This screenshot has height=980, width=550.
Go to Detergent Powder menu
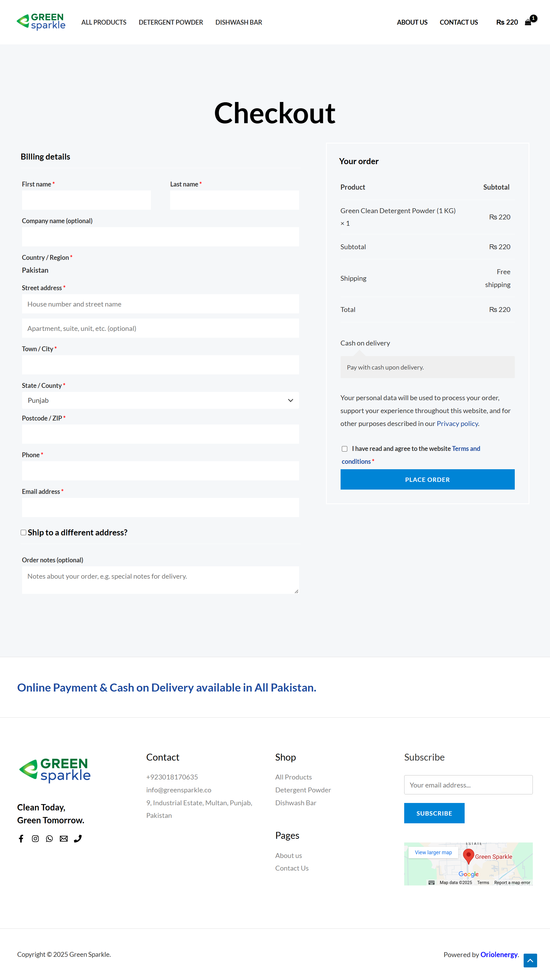tap(171, 22)
